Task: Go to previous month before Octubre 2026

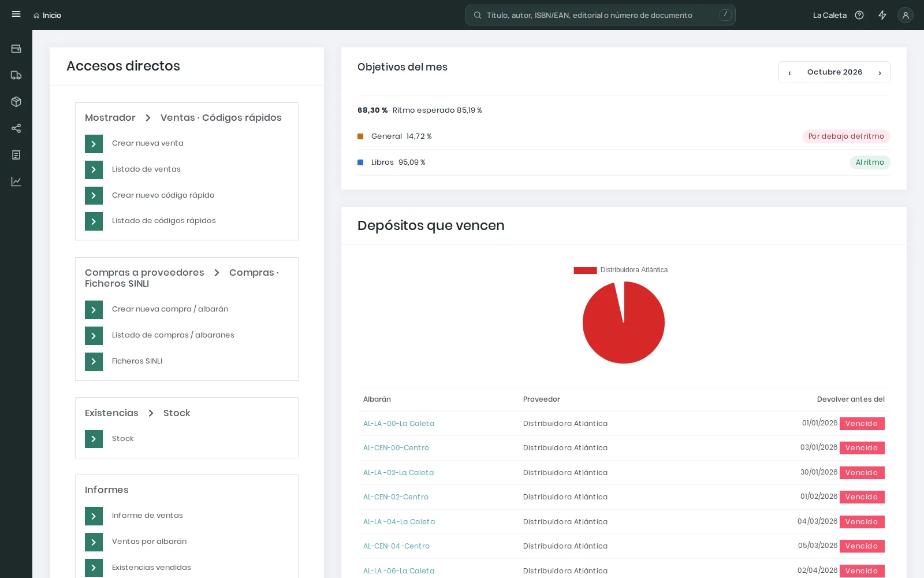Action: tap(789, 72)
